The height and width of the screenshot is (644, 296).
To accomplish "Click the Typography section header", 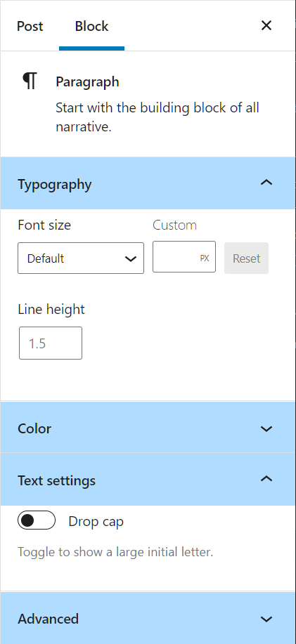I will point(148,183).
